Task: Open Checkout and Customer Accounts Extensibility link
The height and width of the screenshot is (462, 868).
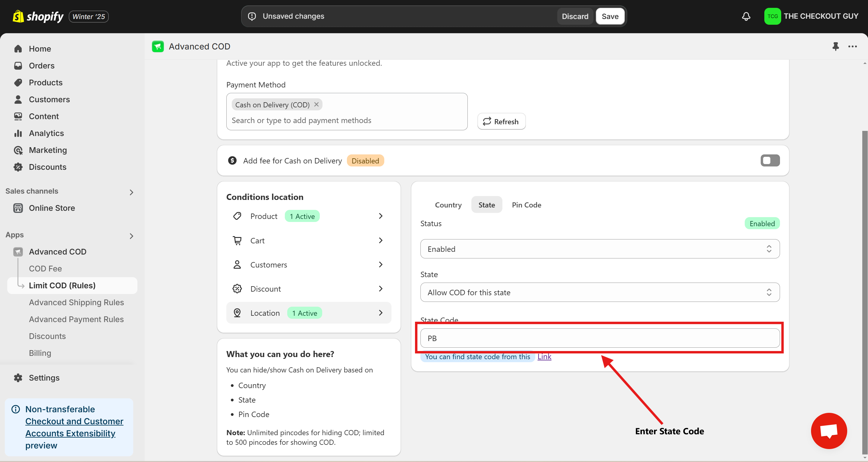Action: point(74,427)
